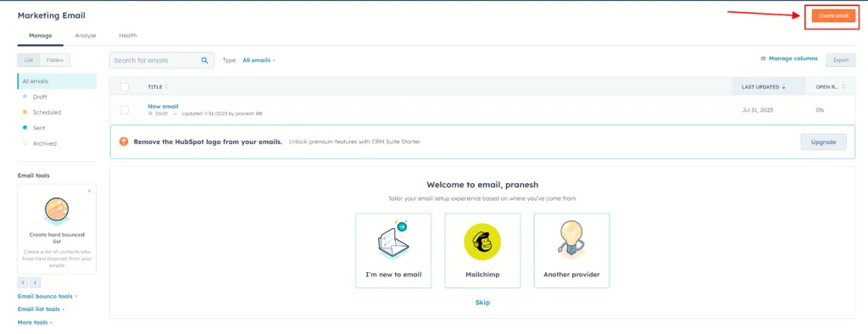The height and width of the screenshot is (334, 868).
Task: Open the Health tab
Action: click(x=128, y=36)
